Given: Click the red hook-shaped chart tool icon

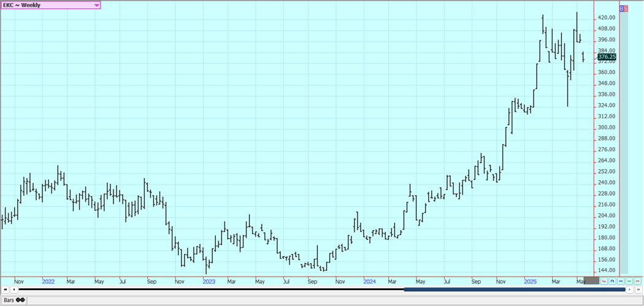Looking at the screenshot, I should [604, 281].
